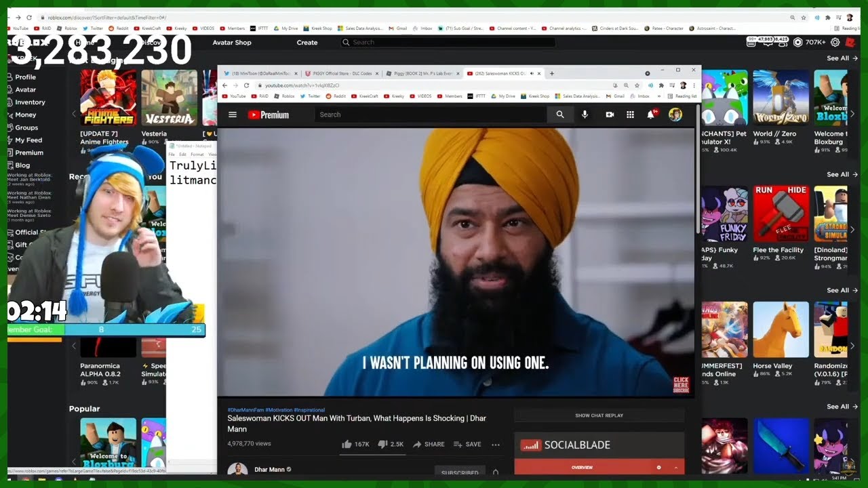Dislike the video with the thumbs down
This screenshot has height=488, width=868.
[x=391, y=445]
